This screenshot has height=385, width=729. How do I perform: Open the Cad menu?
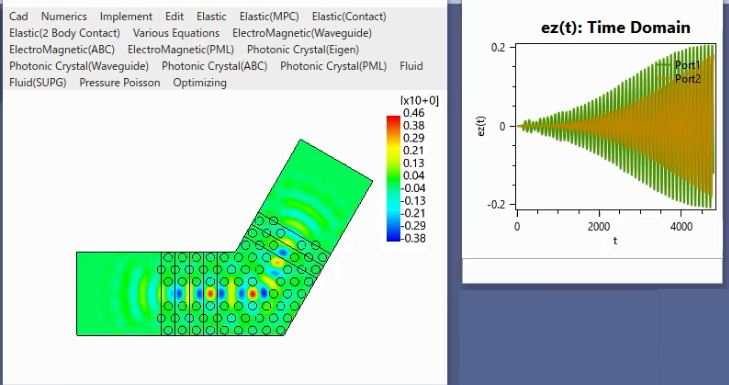tap(19, 16)
